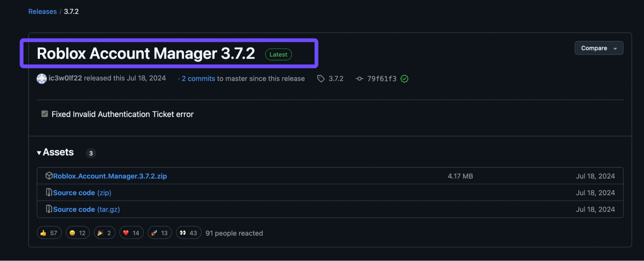Image resolution: width=644 pixels, height=261 pixels.
Task: Open the commit hash 79f61f3
Action: [x=382, y=79]
